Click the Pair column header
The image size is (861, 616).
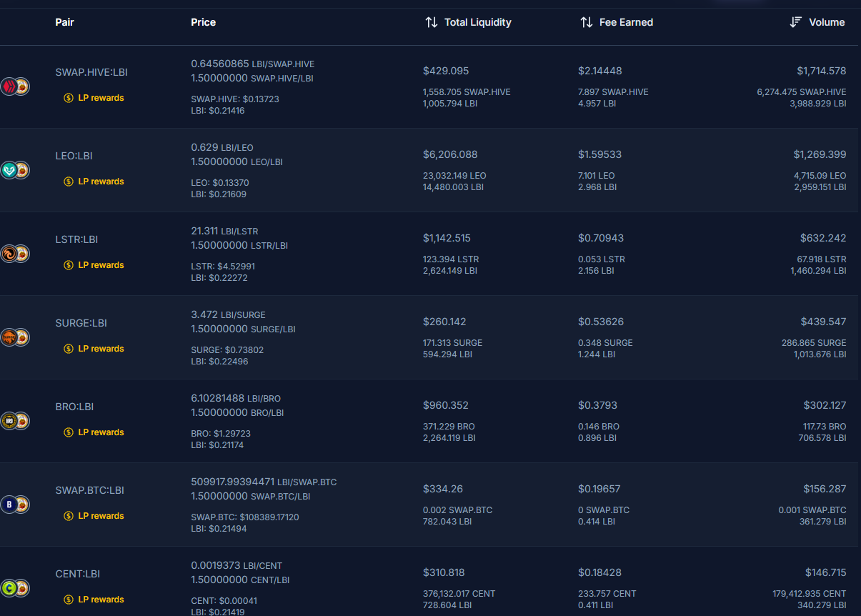click(64, 22)
